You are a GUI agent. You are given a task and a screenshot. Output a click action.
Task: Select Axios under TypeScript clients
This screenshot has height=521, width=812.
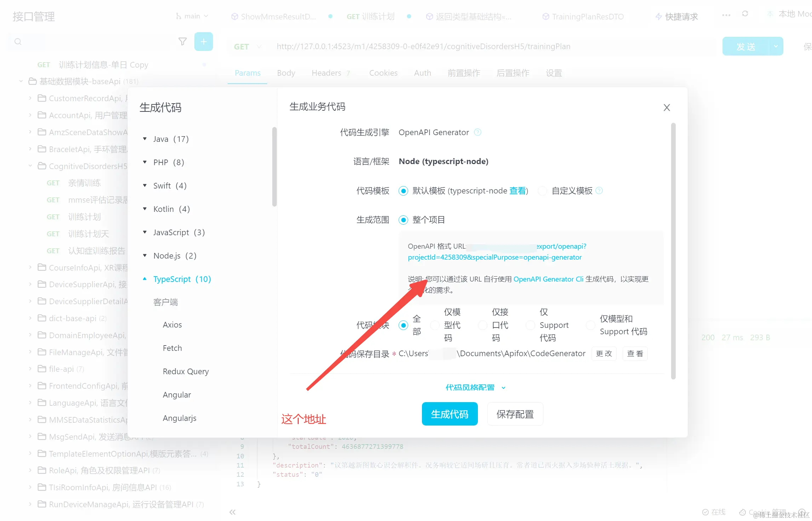(x=172, y=325)
